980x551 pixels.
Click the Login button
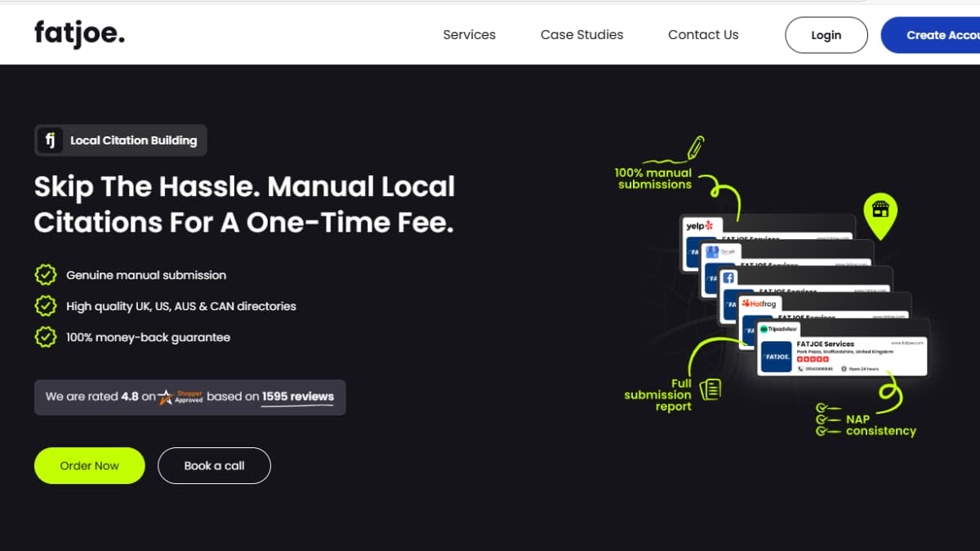pyautogui.click(x=826, y=35)
